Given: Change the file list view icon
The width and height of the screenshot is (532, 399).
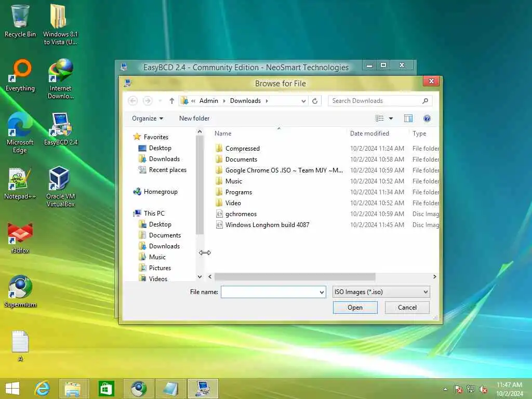Looking at the screenshot, I should pyautogui.click(x=380, y=118).
